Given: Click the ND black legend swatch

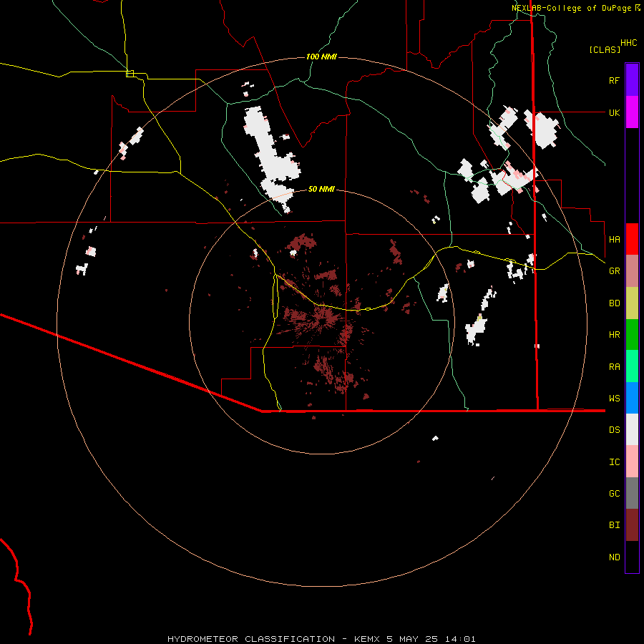Looking at the screenshot, I should pyautogui.click(x=632, y=557).
